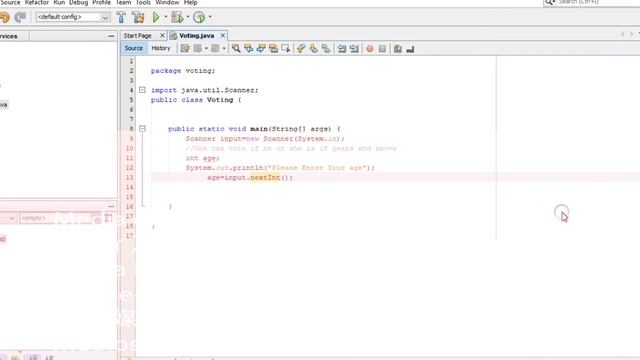Open the Debug menu
This screenshot has height=360, width=640.
point(78,2)
